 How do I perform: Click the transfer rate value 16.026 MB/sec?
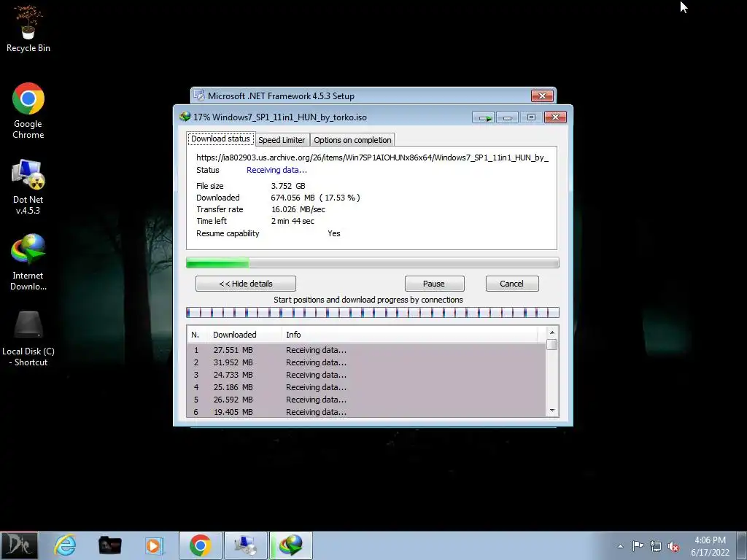tap(298, 209)
